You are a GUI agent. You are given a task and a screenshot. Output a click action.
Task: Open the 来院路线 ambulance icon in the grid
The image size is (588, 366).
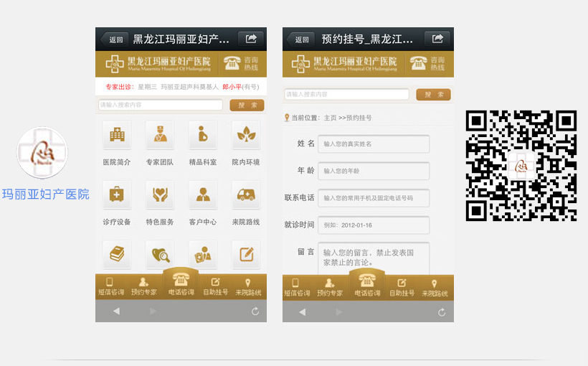245,194
